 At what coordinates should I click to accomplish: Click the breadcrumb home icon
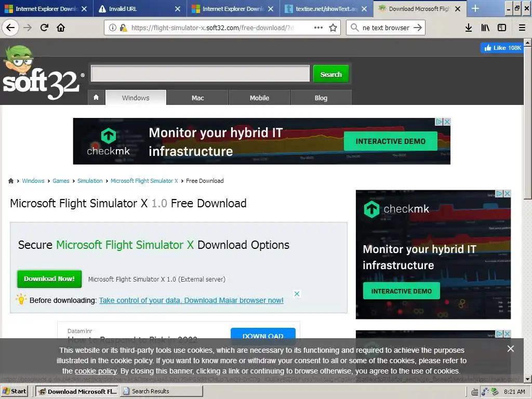[x=11, y=181]
